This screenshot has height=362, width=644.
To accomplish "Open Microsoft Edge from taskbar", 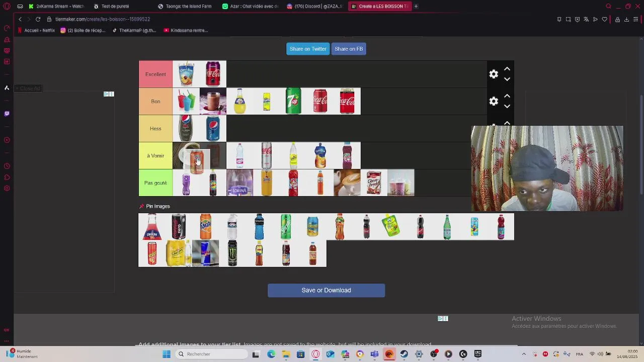I will [x=271, y=354].
